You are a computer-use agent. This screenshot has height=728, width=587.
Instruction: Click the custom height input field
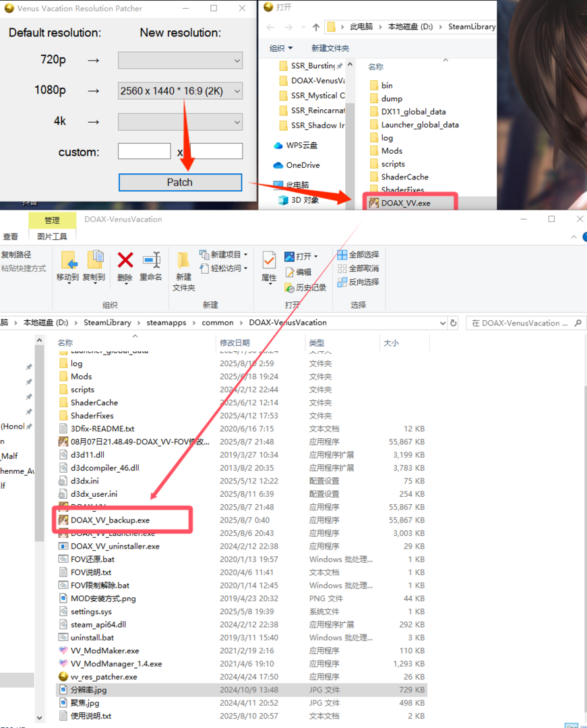click(216, 152)
